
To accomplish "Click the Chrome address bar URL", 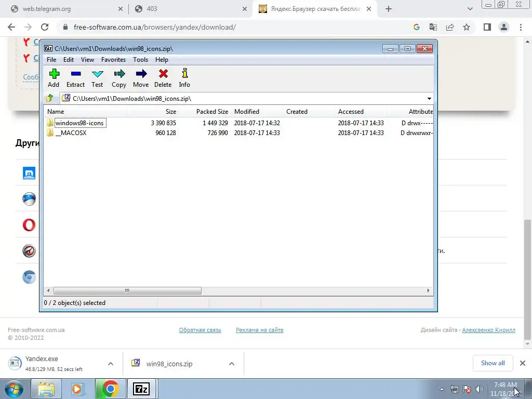I will pos(155,27).
